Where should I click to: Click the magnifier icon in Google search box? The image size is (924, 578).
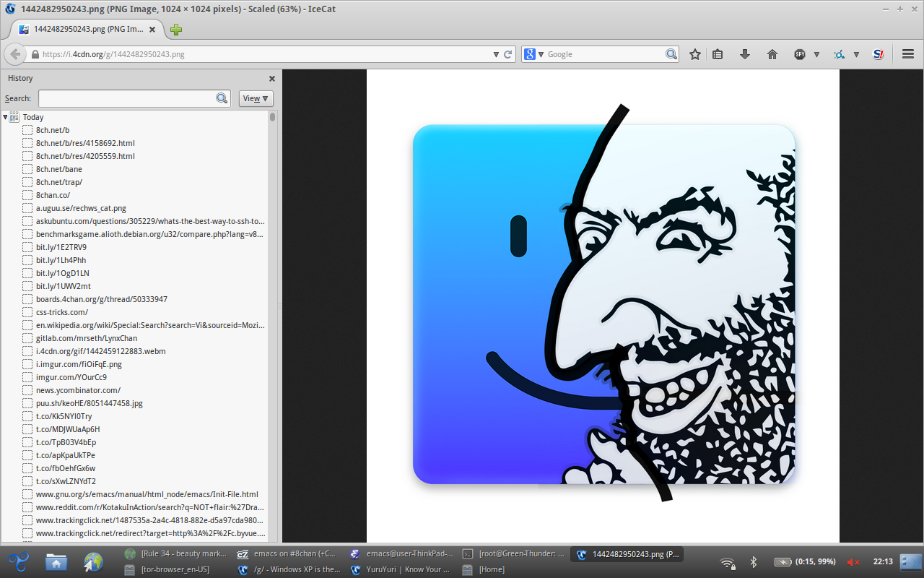pos(671,54)
